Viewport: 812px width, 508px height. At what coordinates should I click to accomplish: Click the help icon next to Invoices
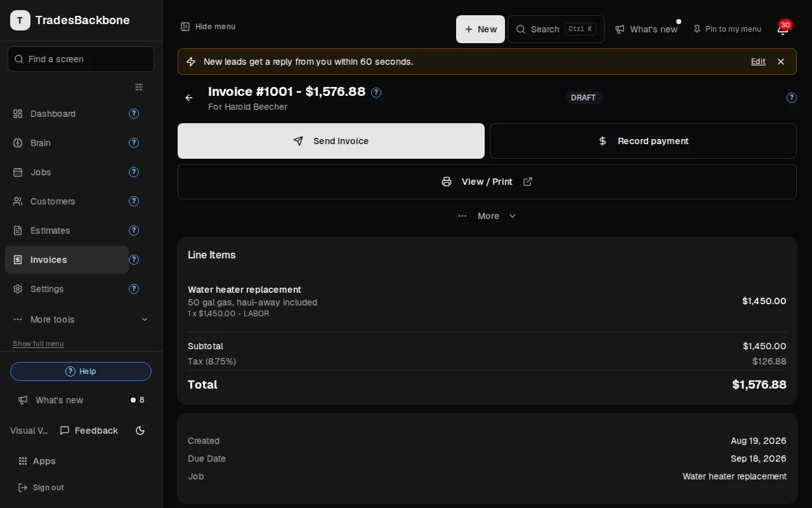click(134, 260)
